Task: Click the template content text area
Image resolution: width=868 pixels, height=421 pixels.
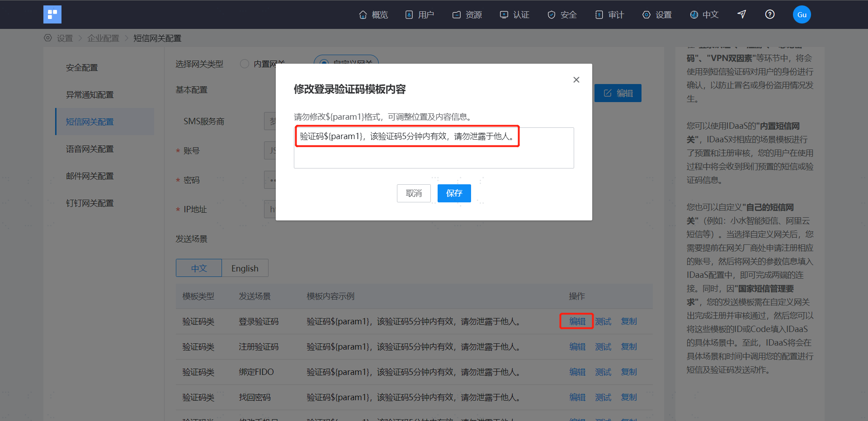Action: [x=434, y=148]
